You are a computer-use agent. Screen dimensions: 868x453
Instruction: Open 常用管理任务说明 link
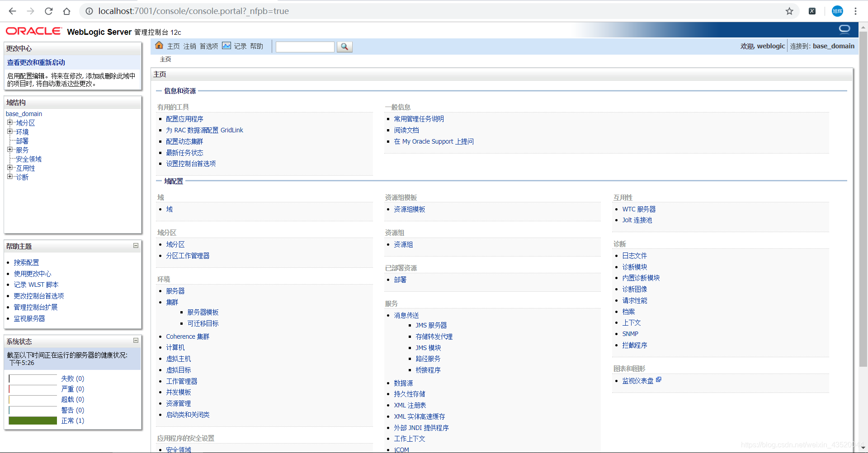tap(419, 119)
